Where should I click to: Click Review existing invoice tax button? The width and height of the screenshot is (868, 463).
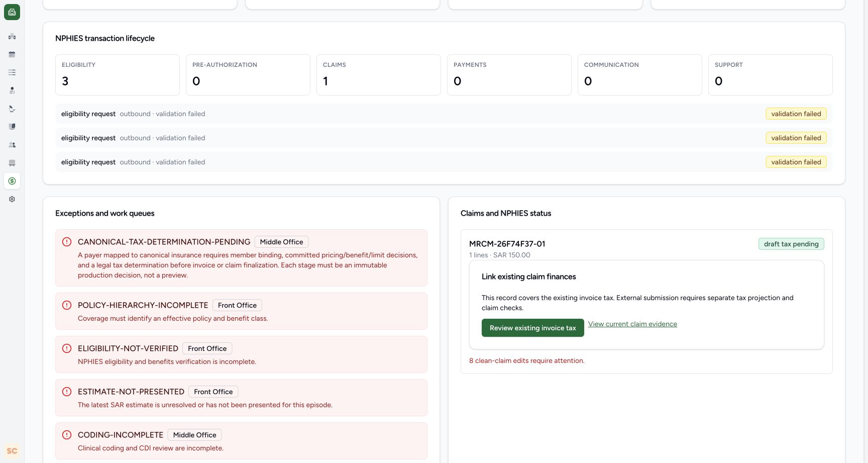coord(532,328)
